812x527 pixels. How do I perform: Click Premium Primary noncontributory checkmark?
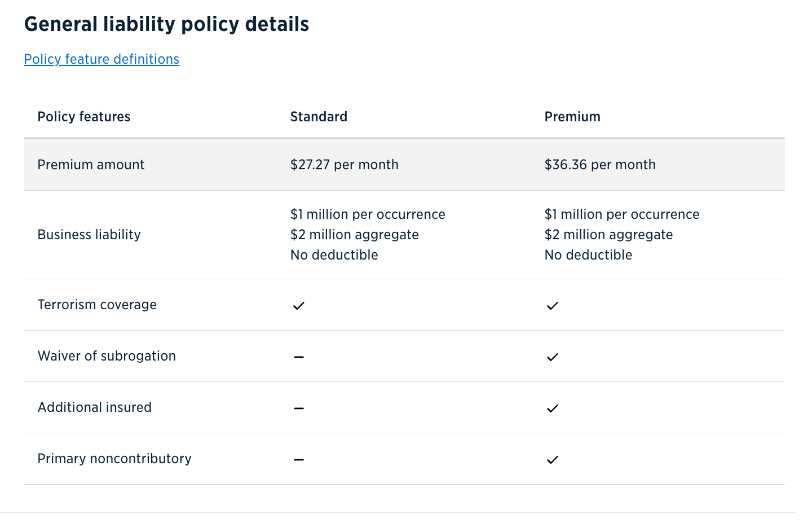pyautogui.click(x=553, y=460)
